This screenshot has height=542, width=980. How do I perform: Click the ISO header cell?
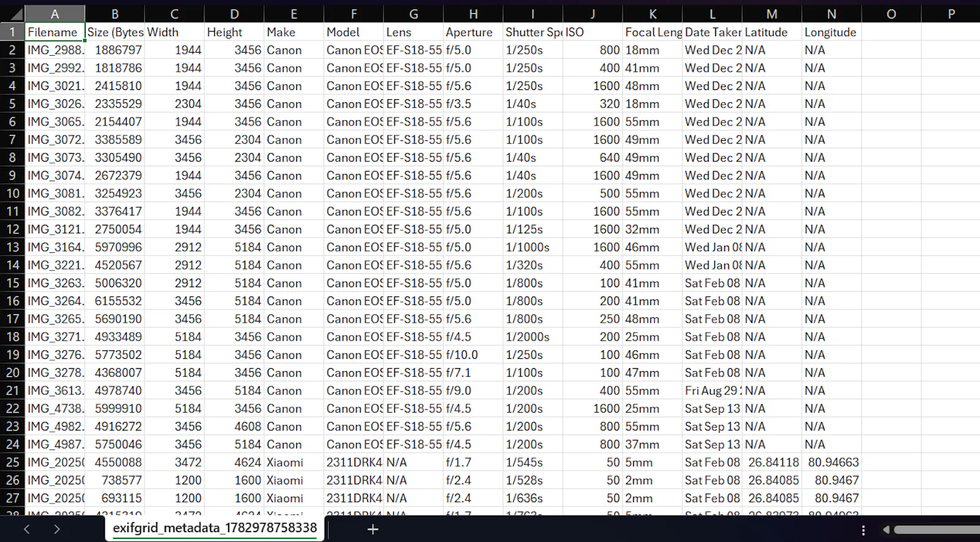point(592,32)
